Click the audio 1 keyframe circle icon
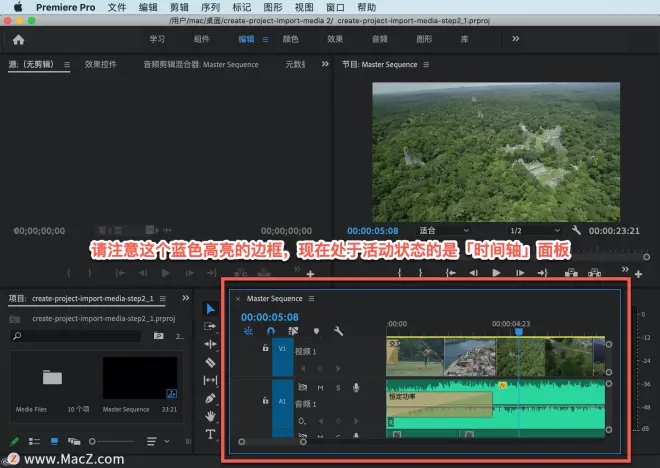 pos(302,420)
